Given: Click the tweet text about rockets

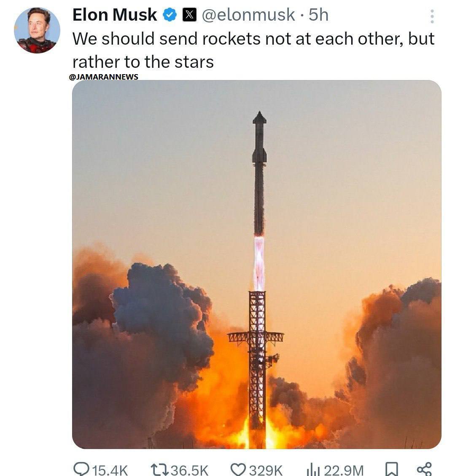Looking at the screenshot, I should coord(253,50).
